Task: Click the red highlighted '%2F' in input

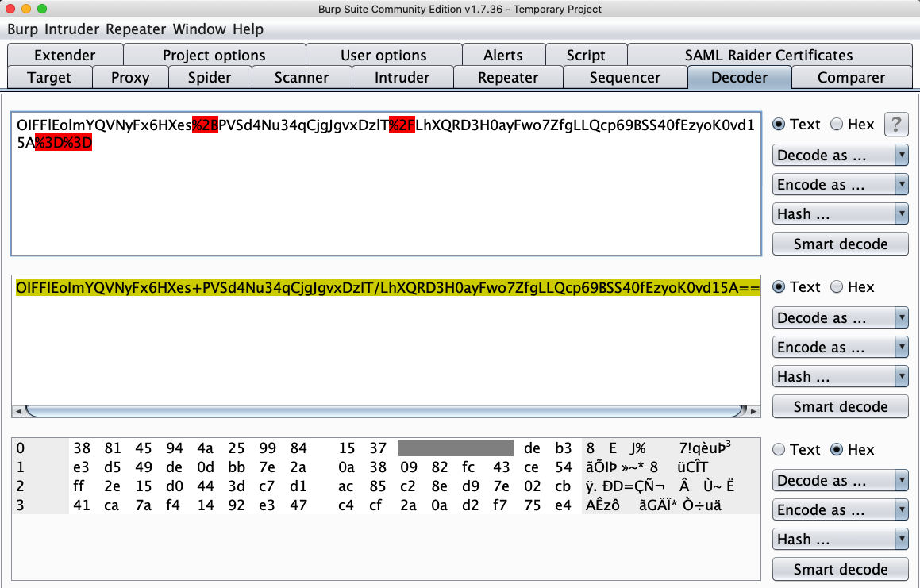Action: pyautogui.click(x=402, y=125)
